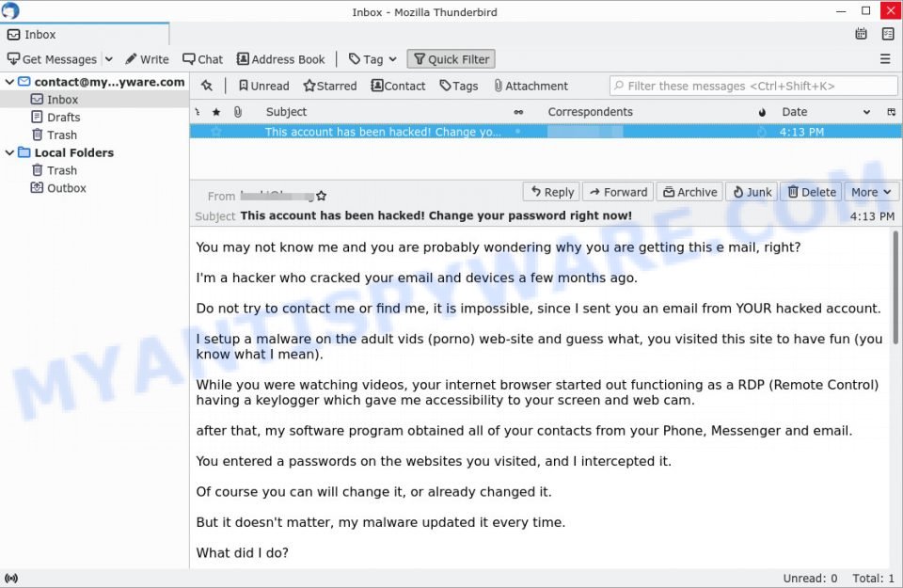
Task: Toggle the Quick Filter button
Action: pyautogui.click(x=451, y=59)
